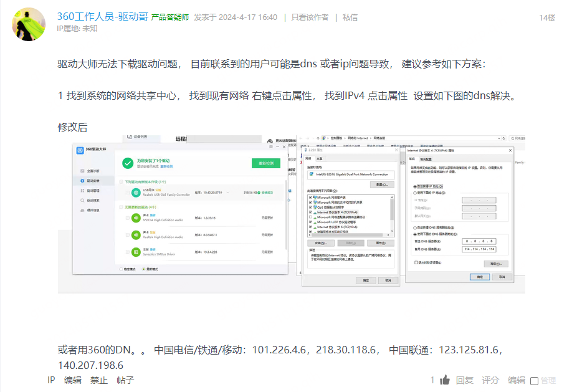
Task: Click the post date 发表于 2024-4-17 16:40
Action: coord(236,17)
